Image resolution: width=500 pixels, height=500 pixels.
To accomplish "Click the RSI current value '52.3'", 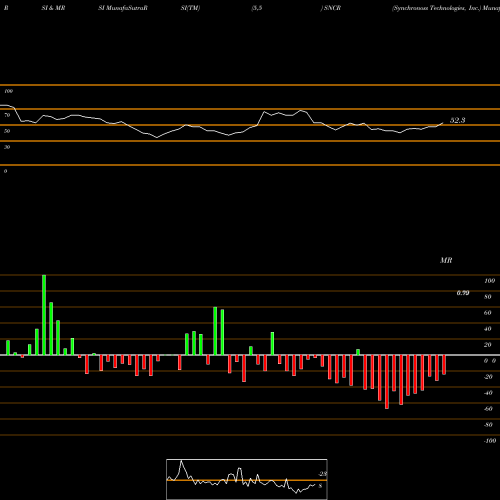I will click(x=458, y=120).
